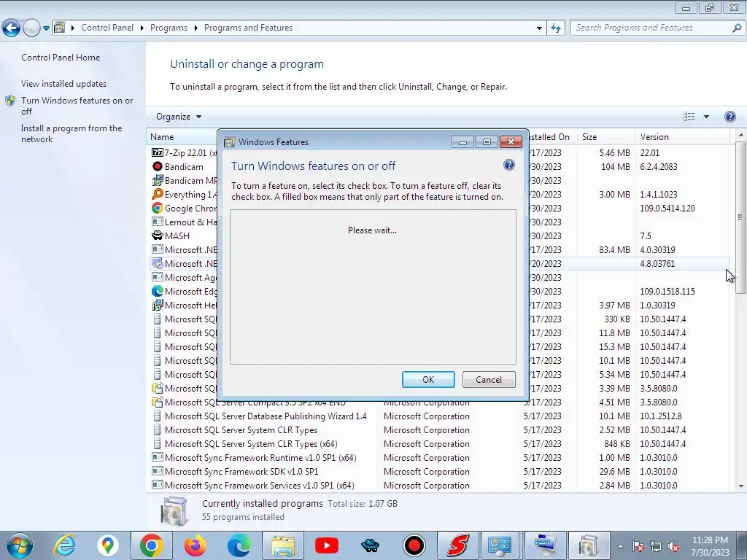Open MASH app from taskbar

point(371,545)
